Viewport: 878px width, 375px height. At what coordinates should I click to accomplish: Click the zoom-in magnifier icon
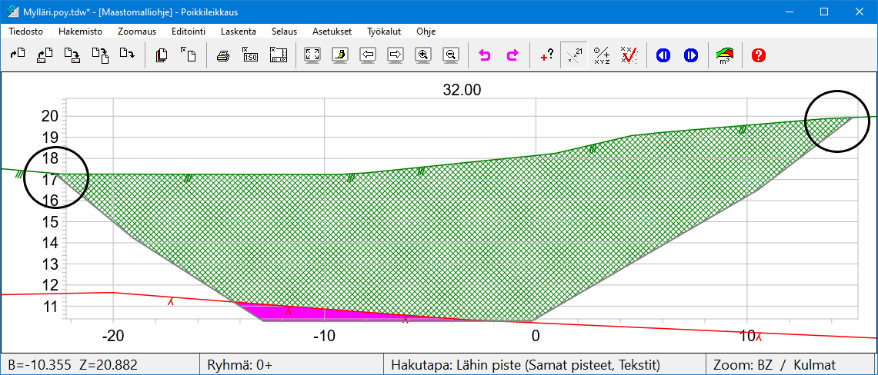pos(423,55)
